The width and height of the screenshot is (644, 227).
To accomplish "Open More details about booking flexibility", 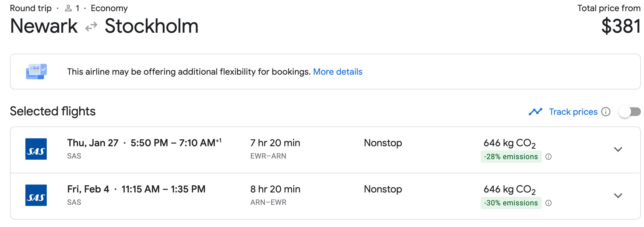I will click(x=337, y=72).
